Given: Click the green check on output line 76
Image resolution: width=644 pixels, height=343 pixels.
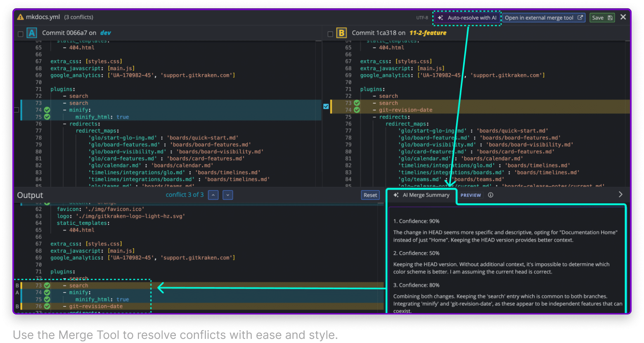Looking at the screenshot, I should [47, 306].
